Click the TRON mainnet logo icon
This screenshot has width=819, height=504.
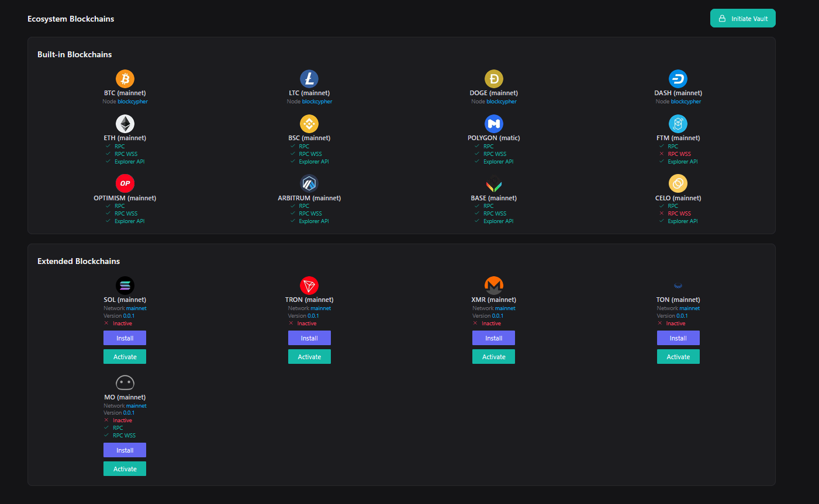(309, 286)
